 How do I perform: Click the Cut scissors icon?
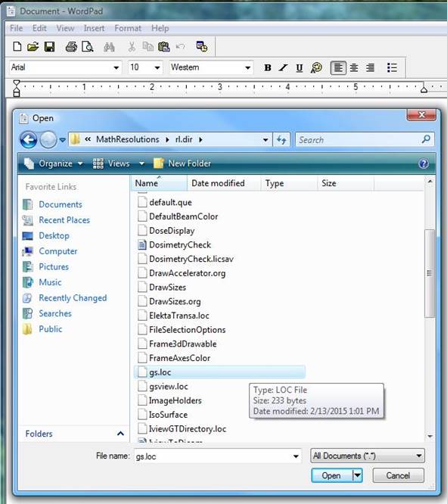pyautogui.click(x=132, y=47)
